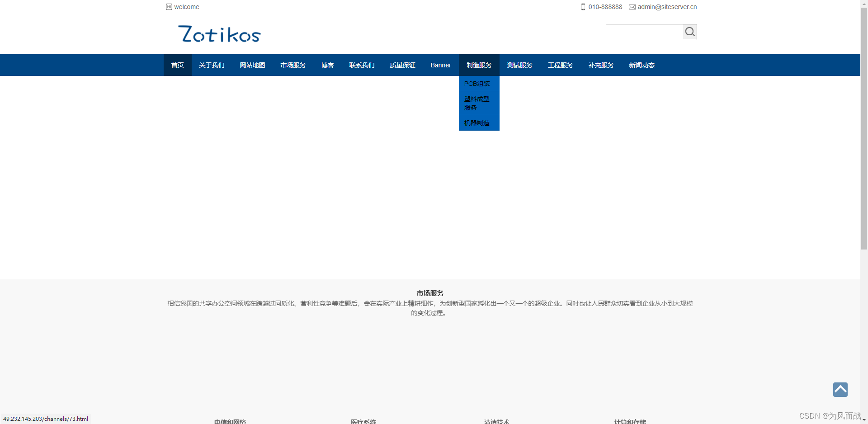
Task: Go to 网站地图 in the navigation bar
Action: [252, 65]
